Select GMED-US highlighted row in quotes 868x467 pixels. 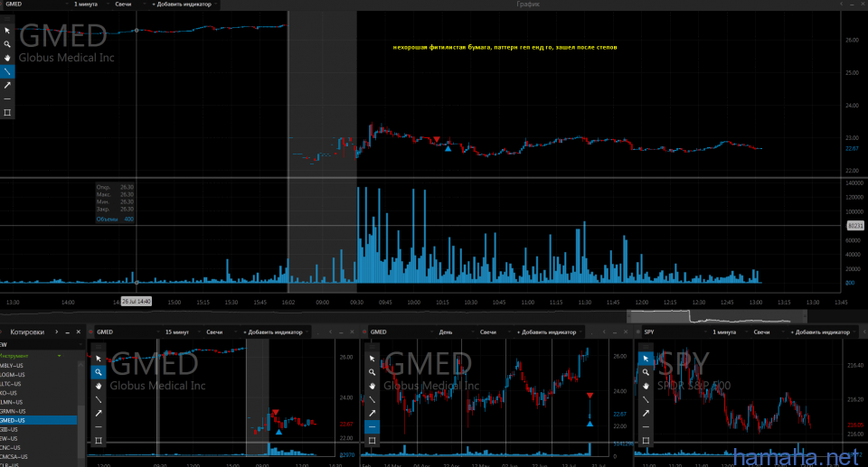[39, 420]
